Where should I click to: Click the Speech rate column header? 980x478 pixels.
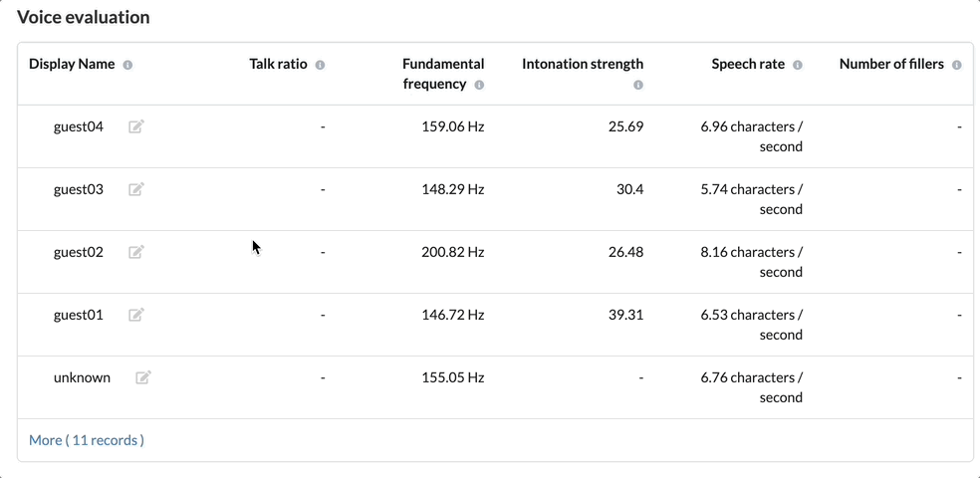click(x=748, y=64)
